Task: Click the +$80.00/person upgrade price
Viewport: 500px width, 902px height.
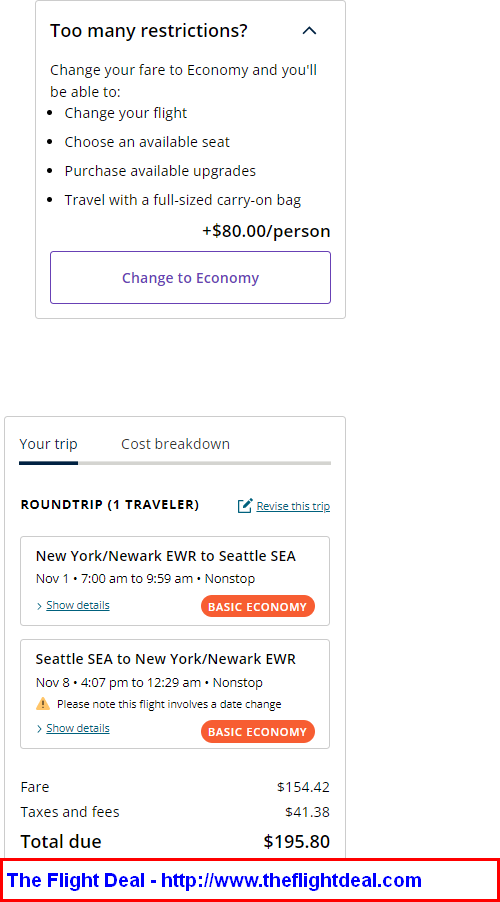Action: click(x=266, y=231)
